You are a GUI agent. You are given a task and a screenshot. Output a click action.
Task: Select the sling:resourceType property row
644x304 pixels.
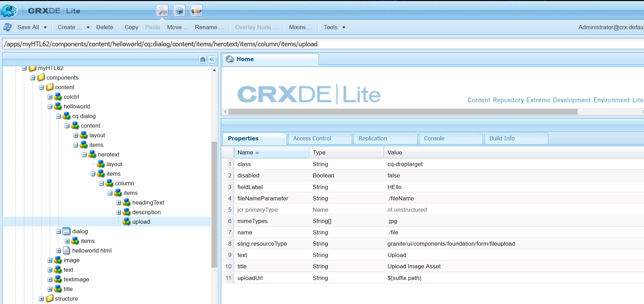[x=433, y=244]
